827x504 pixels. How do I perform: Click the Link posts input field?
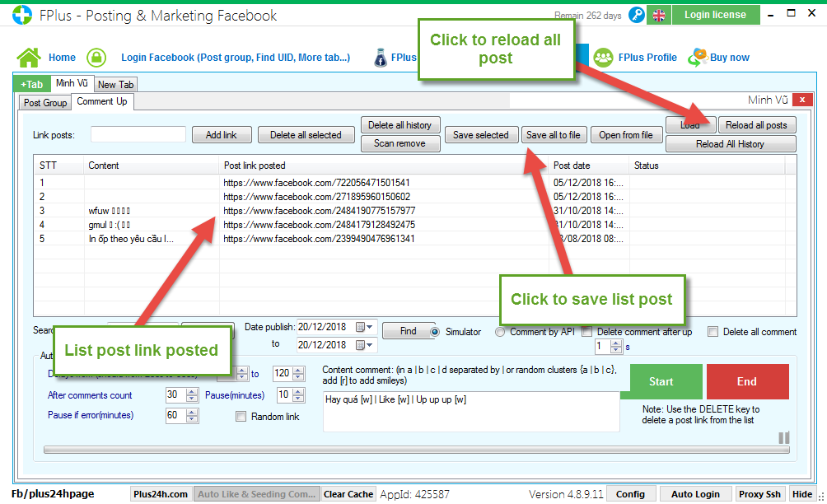point(138,134)
